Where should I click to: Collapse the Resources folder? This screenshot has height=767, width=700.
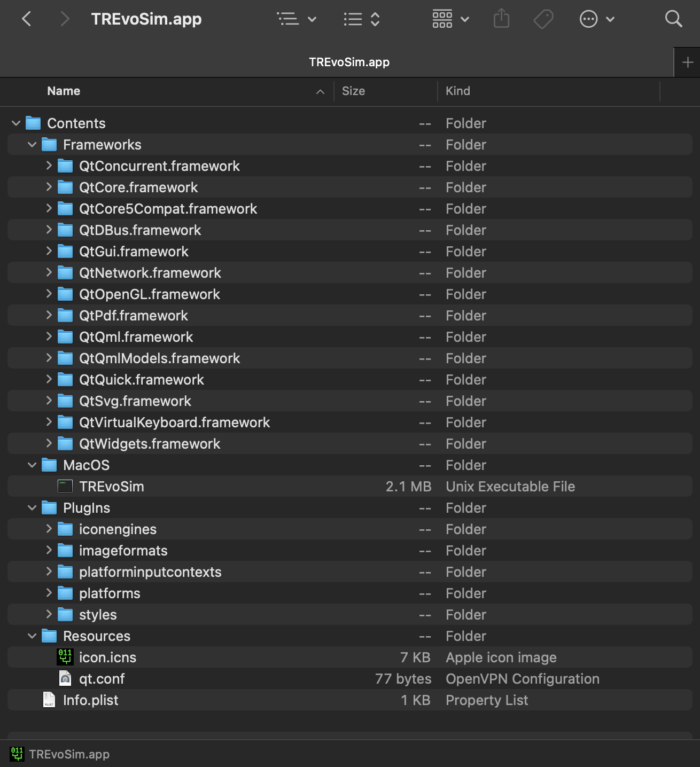pyautogui.click(x=32, y=636)
